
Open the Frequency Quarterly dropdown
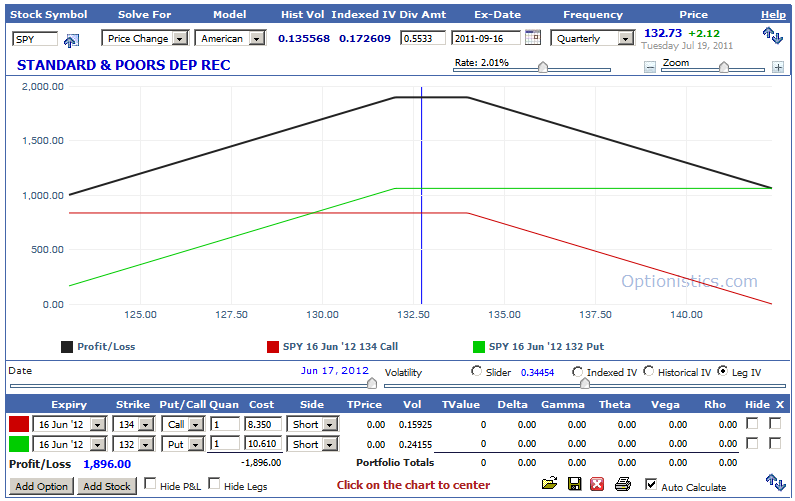pyautogui.click(x=592, y=39)
